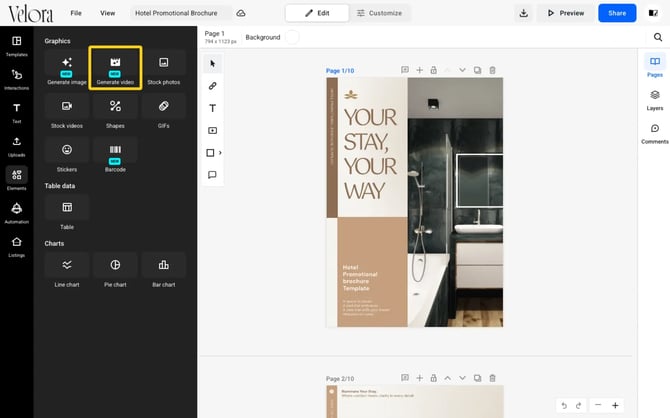Screen dimensions: 670x418
Task: Add comment to Page 2/10
Action: (405, 378)
